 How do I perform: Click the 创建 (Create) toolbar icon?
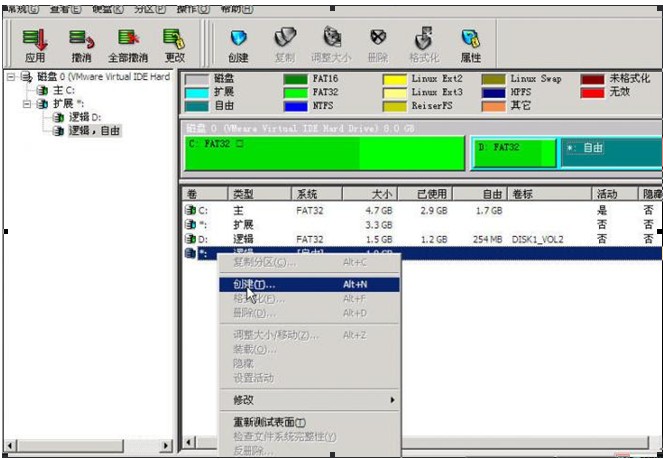(x=238, y=44)
